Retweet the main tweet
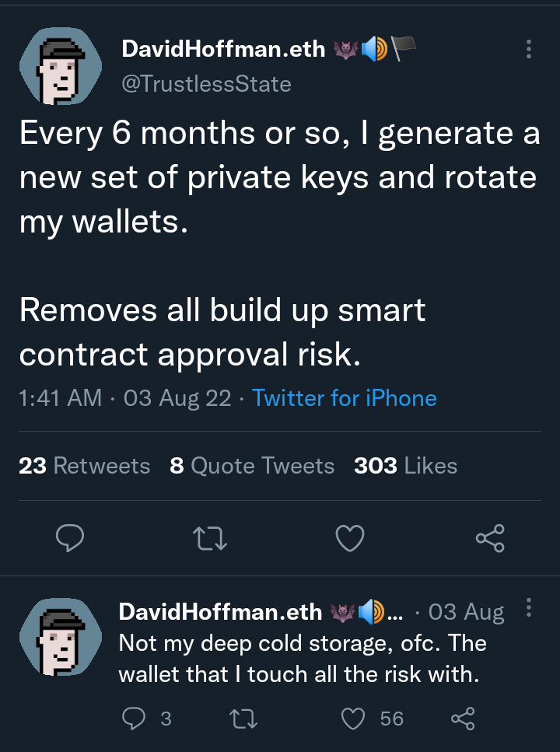The width and height of the screenshot is (560, 752). click(210, 538)
